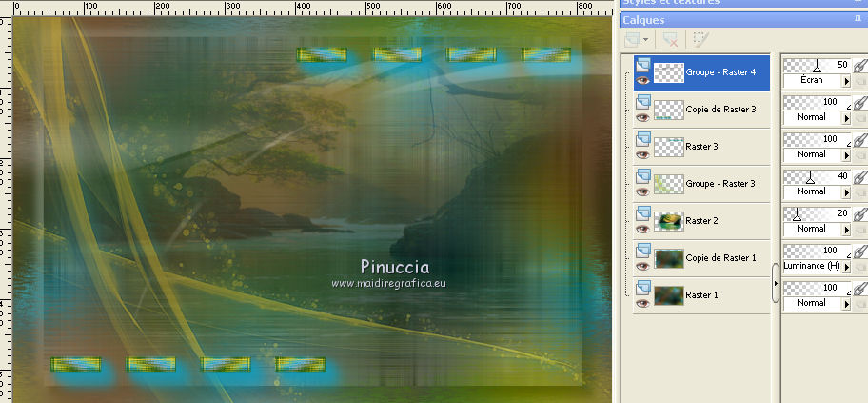Click layer type icon of Copie de Raster 1
Screen dimensions: 868x403
[643, 251]
